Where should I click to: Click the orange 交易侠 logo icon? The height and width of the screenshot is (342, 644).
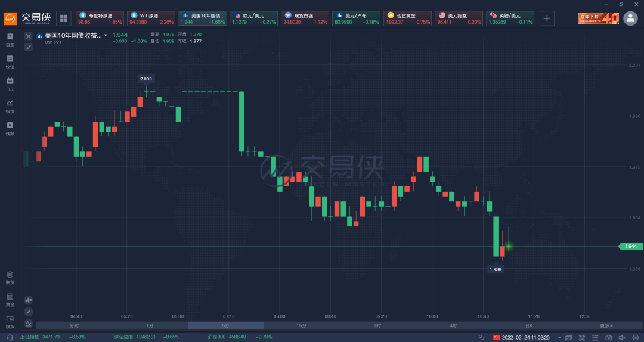coord(10,18)
